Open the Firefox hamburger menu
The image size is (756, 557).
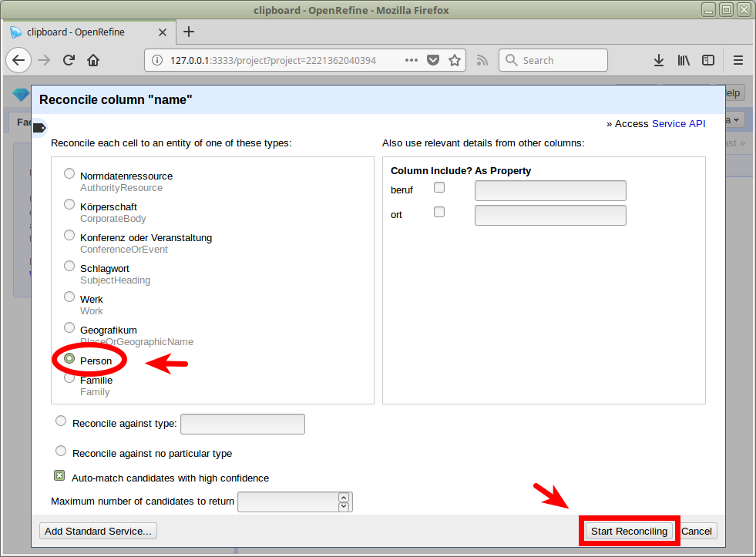(738, 60)
